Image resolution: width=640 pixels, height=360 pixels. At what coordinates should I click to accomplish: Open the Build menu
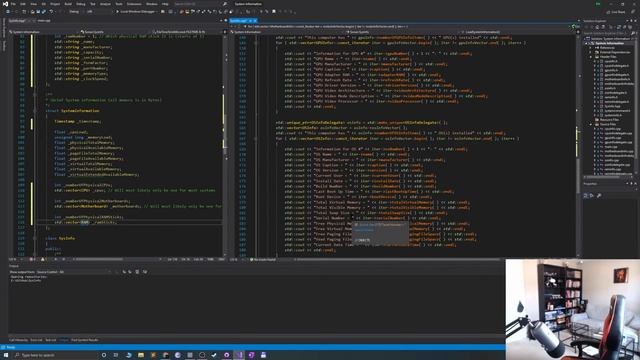point(68,4)
